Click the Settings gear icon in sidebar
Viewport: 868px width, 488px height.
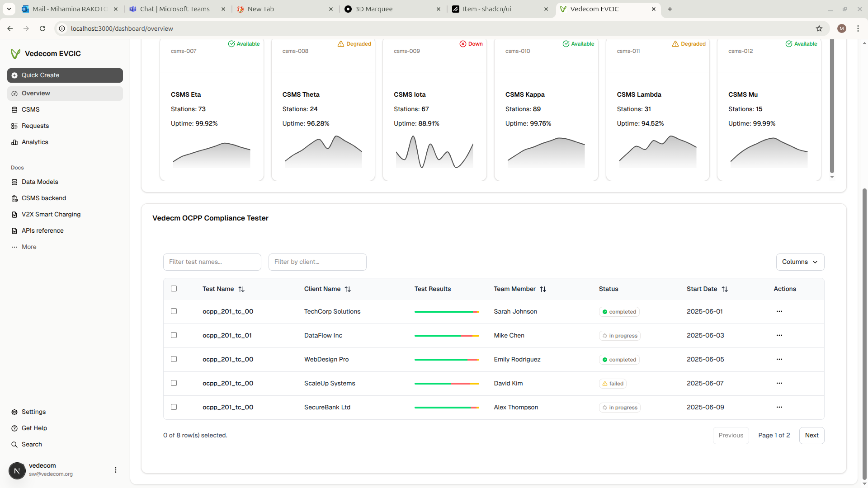coord(14,412)
